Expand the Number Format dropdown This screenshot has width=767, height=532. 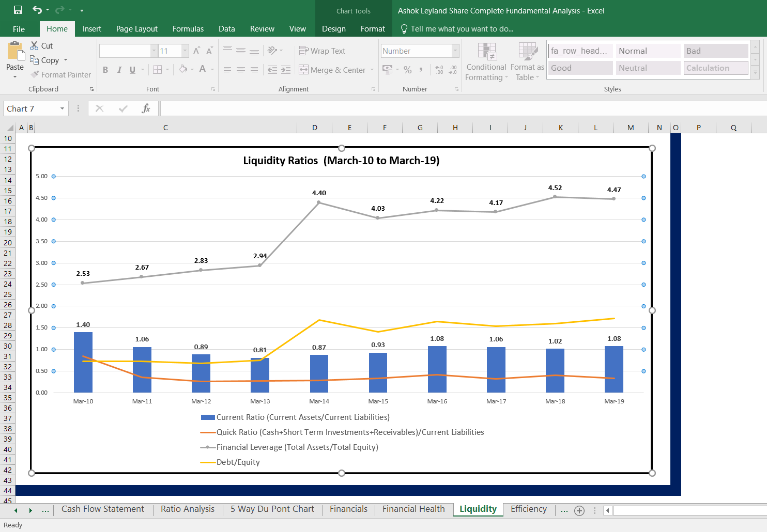[455, 51]
